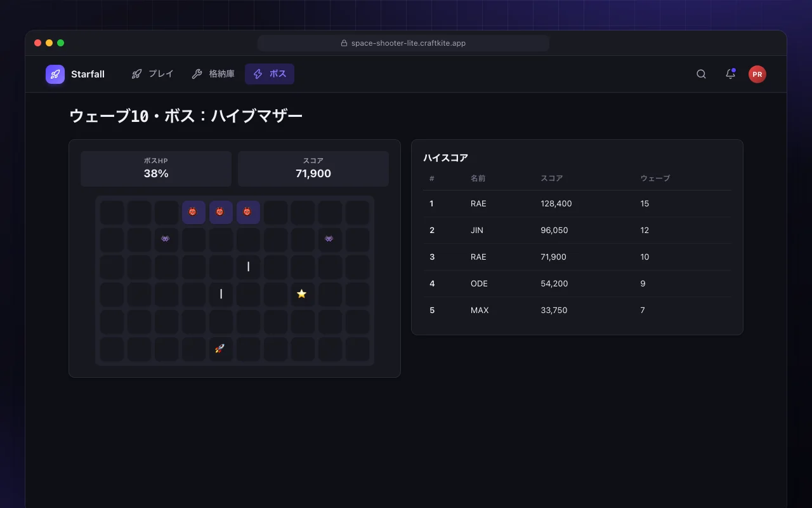812x508 pixels.
Task: Open the search magnifier icon
Action: [x=701, y=74]
